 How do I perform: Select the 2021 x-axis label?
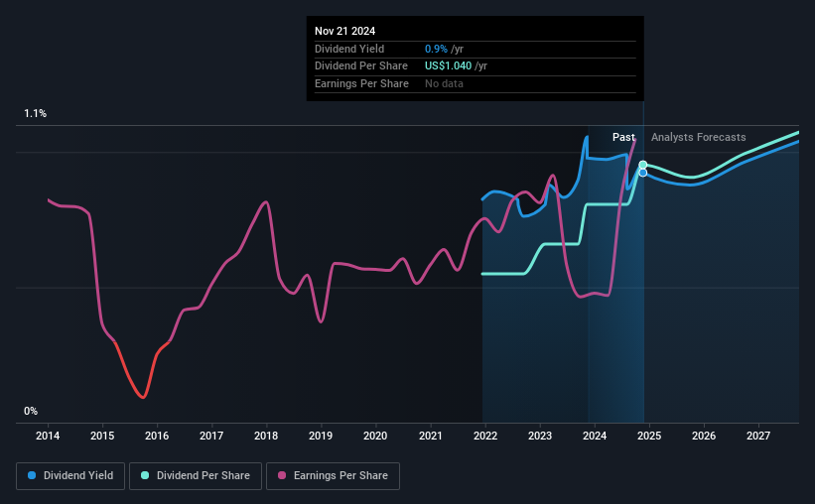[x=431, y=436]
